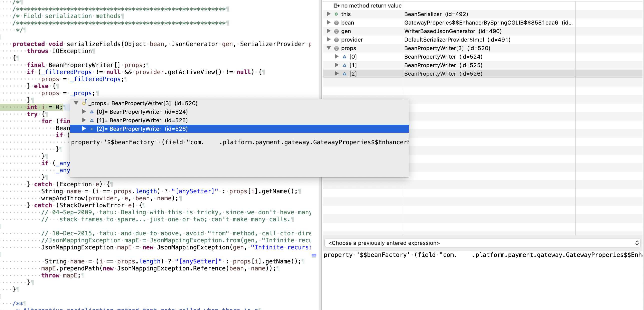Expand [1]= BeanPropertyWriter in hover popup

tap(84, 120)
